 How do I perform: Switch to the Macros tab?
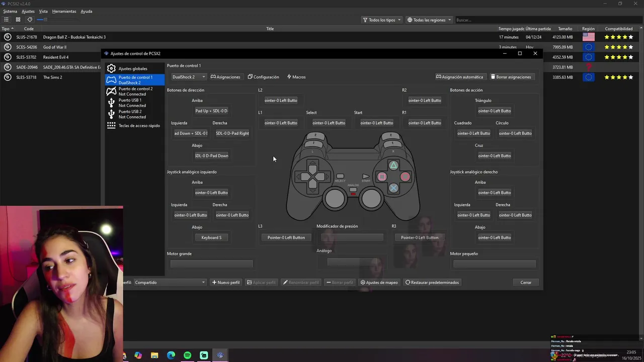pyautogui.click(x=296, y=77)
